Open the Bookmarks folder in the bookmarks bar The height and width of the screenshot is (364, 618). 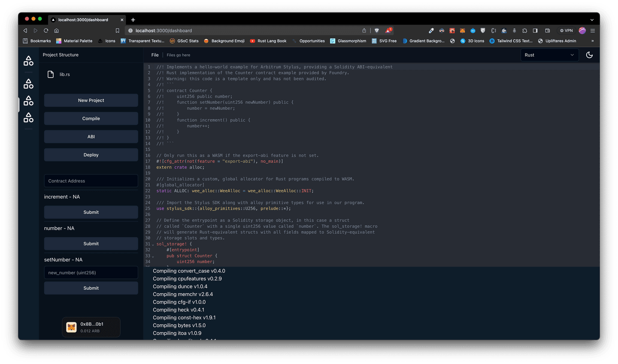37,41
